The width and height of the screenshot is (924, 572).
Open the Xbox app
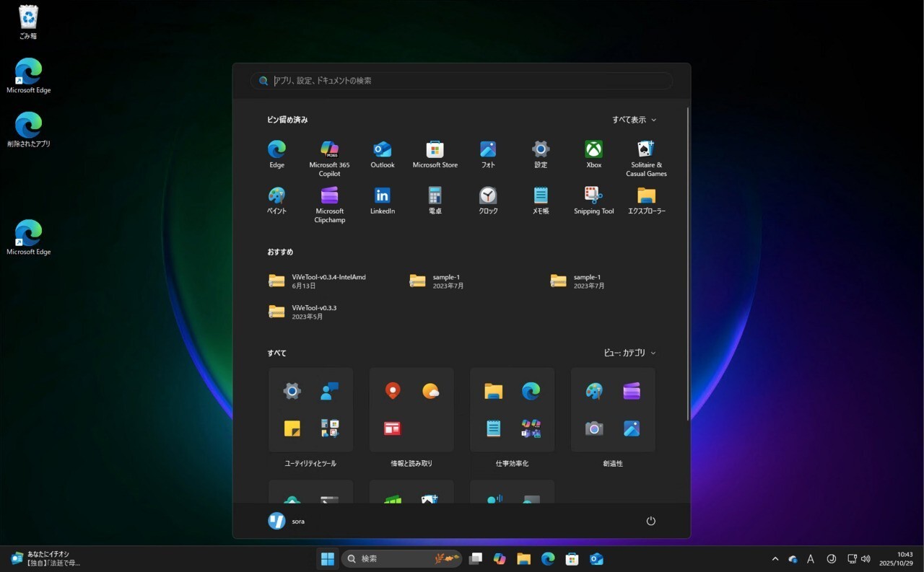coord(593,150)
